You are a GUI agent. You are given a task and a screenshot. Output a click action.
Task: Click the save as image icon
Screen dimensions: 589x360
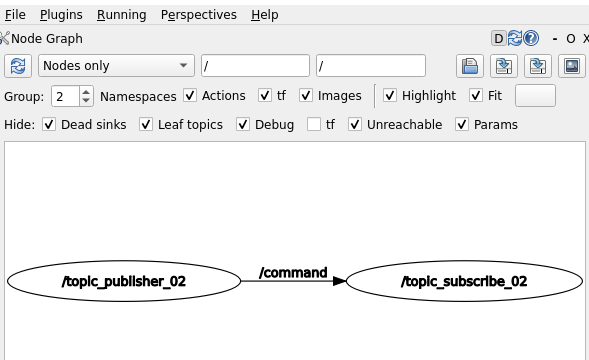(x=572, y=66)
